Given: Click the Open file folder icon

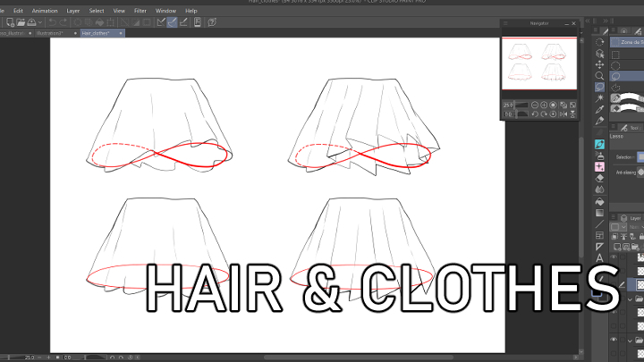Looking at the screenshot, I should click(21, 22).
